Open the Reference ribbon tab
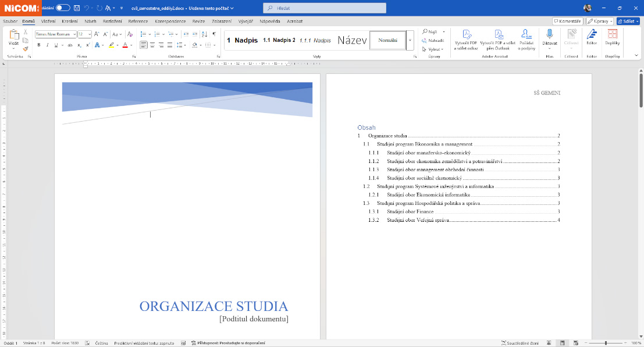The height and width of the screenshot is (347, 644). pyautogui.click(x=138, y=21)
